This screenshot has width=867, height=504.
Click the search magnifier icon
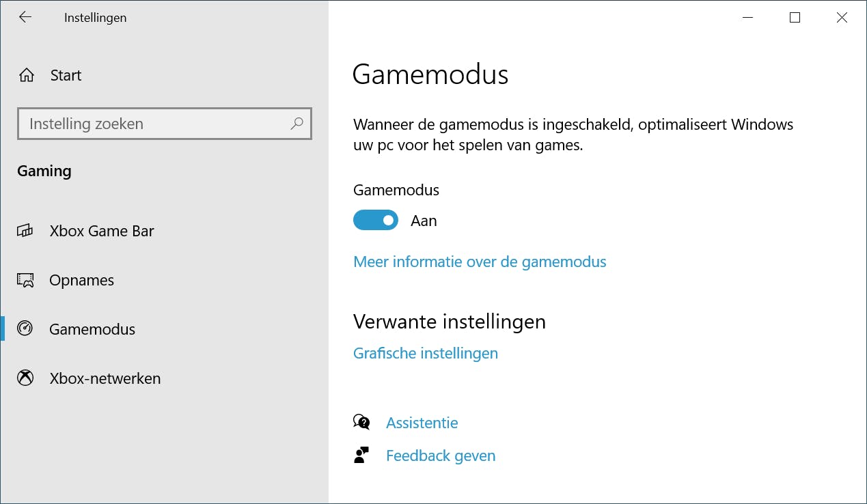point(297,124)
